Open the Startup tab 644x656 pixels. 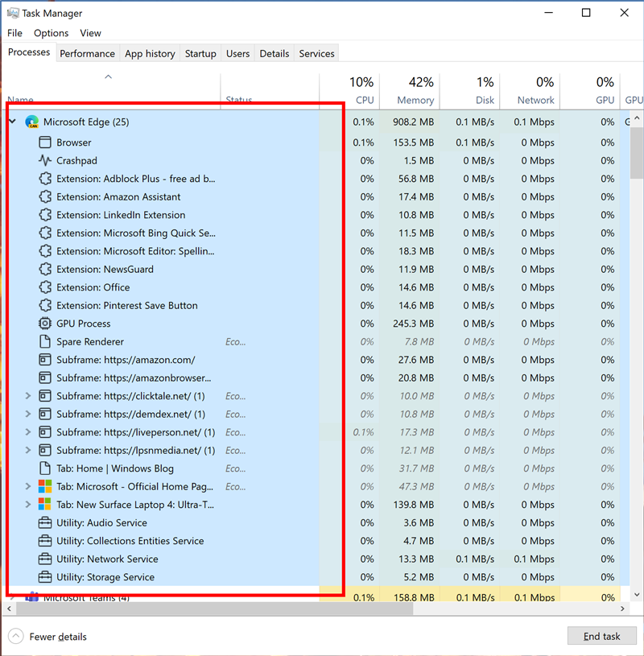[x=200, y=53]
